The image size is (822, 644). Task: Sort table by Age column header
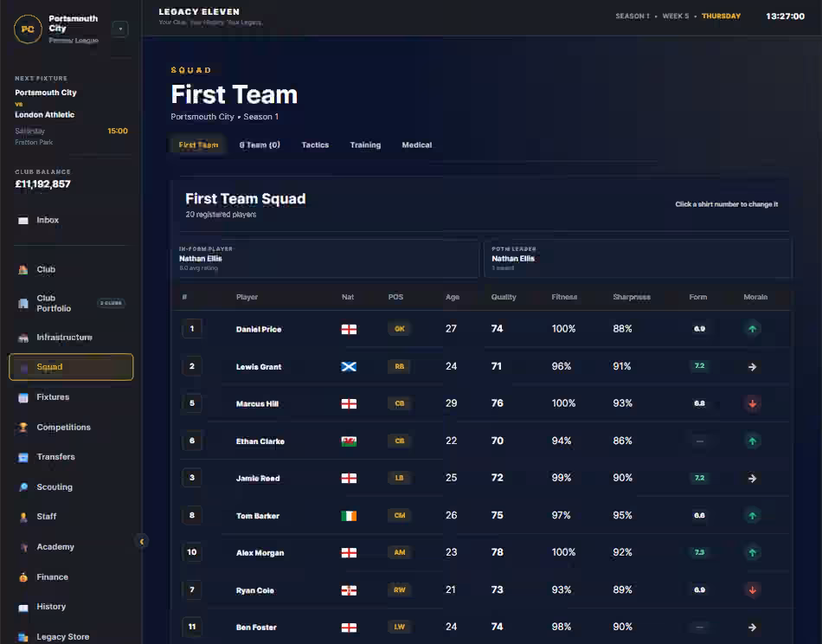coord(453,297)
